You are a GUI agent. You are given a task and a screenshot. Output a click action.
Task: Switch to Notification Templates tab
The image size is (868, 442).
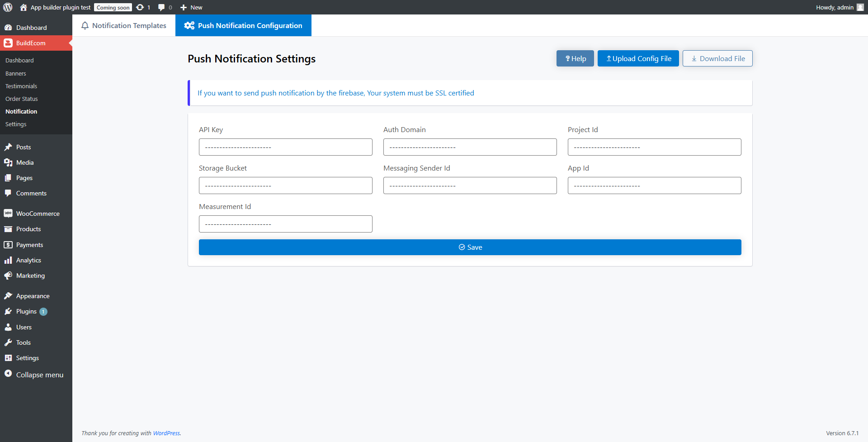tap(124, 25)
